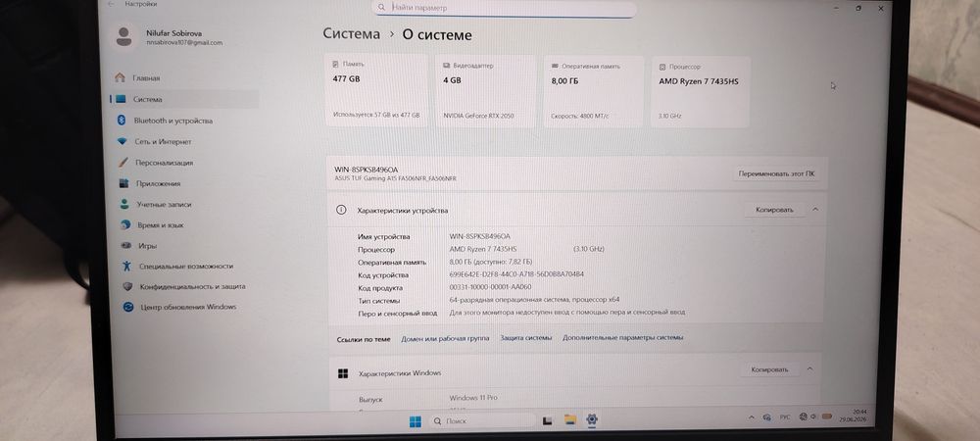Viewport: 980px width, 441px height.
Task: Click the network globe tray icon
Action: (803, 416)
